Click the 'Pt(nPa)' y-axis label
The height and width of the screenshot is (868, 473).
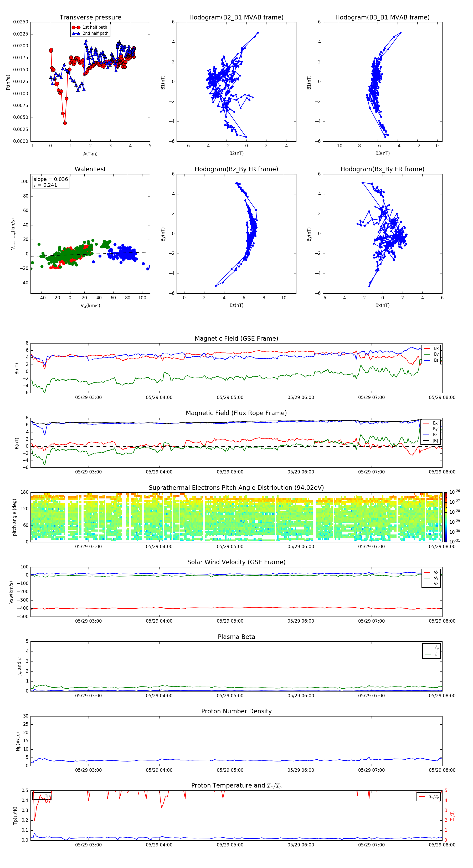[x=8, y=82]
